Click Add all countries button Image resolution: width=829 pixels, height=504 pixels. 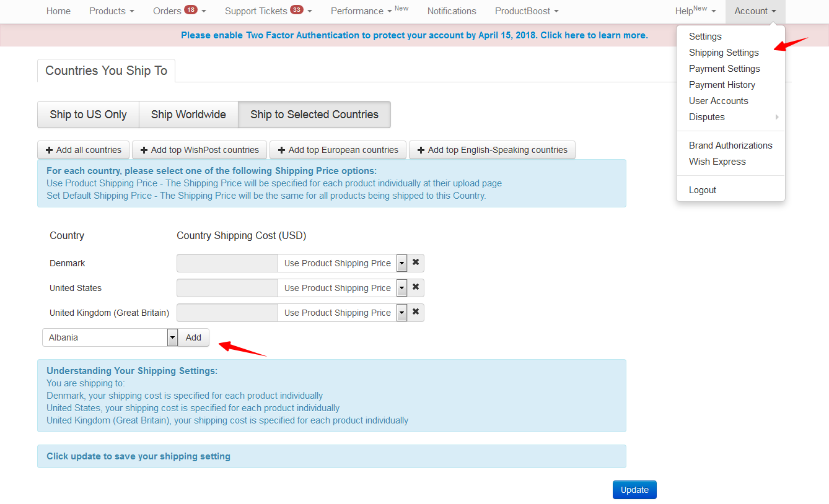click(84, 150)
